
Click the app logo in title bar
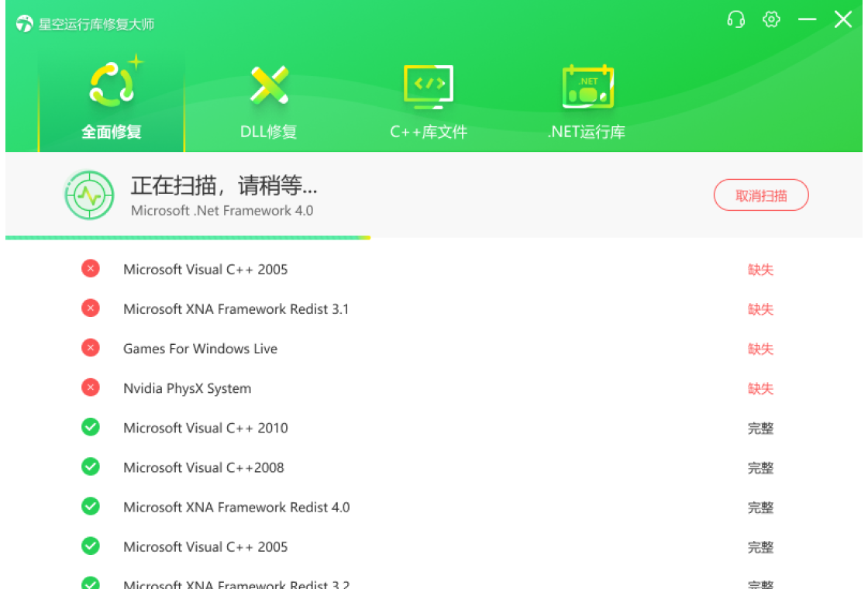click(x=24, y=24)
